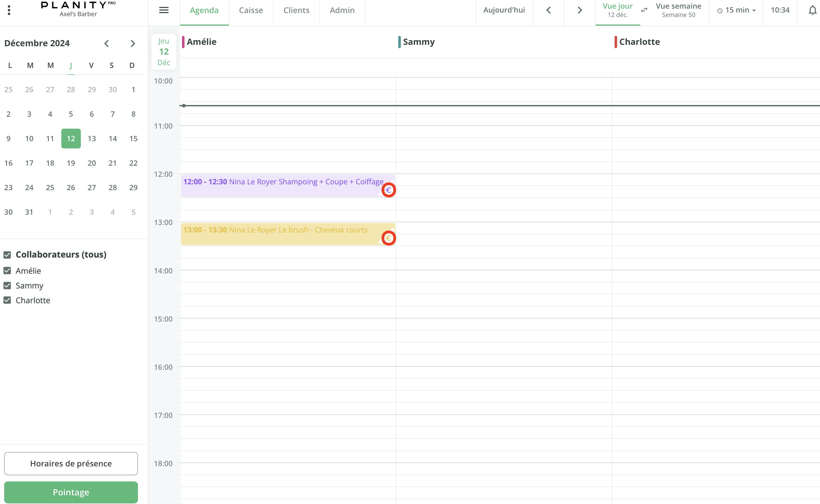Go to previous day arrow

click(549, 10)
